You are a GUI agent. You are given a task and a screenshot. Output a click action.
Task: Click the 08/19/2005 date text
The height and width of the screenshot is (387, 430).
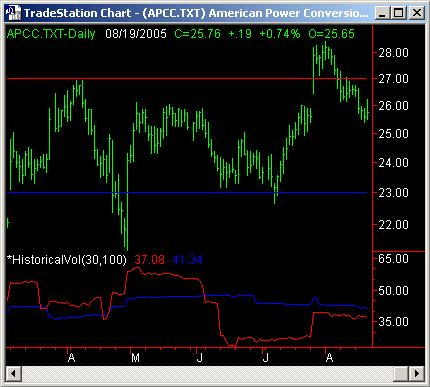pos(136,34)
